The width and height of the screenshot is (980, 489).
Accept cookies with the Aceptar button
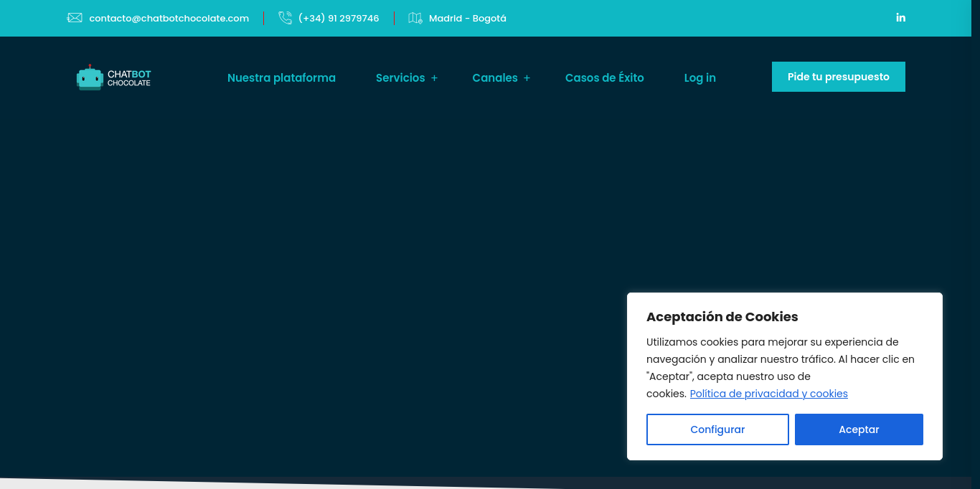pyautogui.click(x=859, y=429)
